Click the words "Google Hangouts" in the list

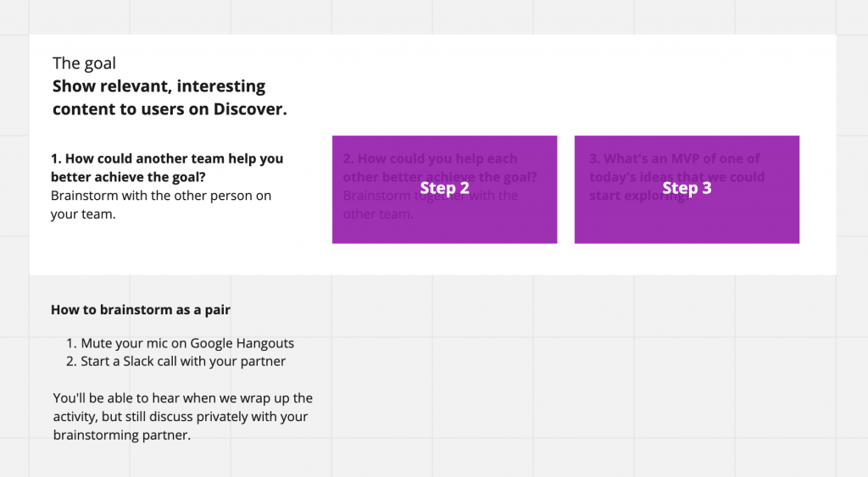click(x=242, y=343)
